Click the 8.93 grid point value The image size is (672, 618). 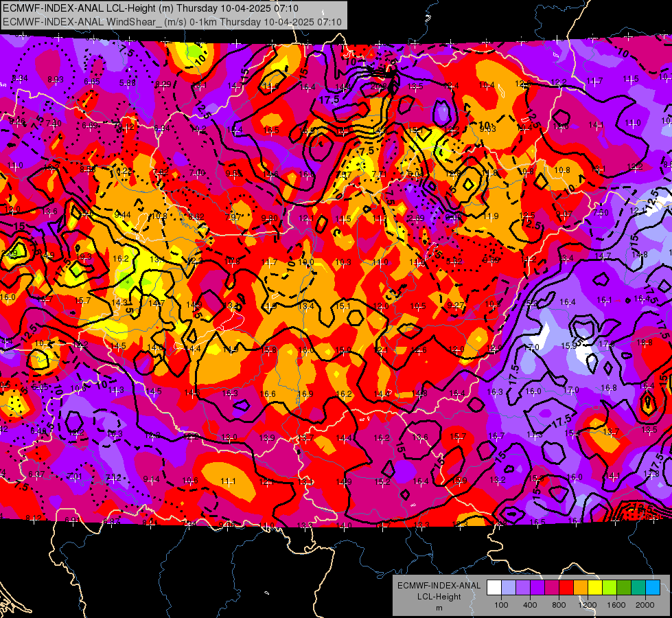coord(56,80)
